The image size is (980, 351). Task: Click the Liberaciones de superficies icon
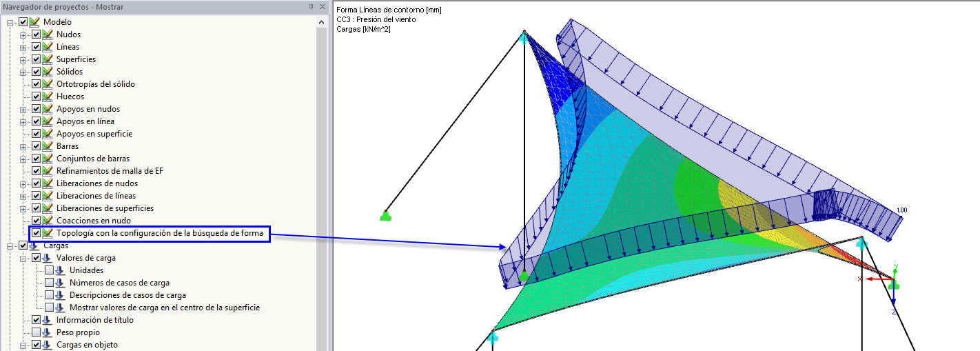pos(47,208)
